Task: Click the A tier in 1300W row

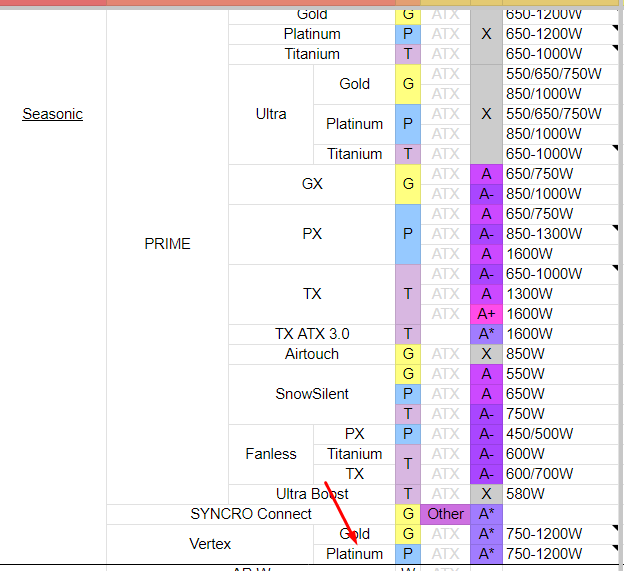Action: pos(486,294)
